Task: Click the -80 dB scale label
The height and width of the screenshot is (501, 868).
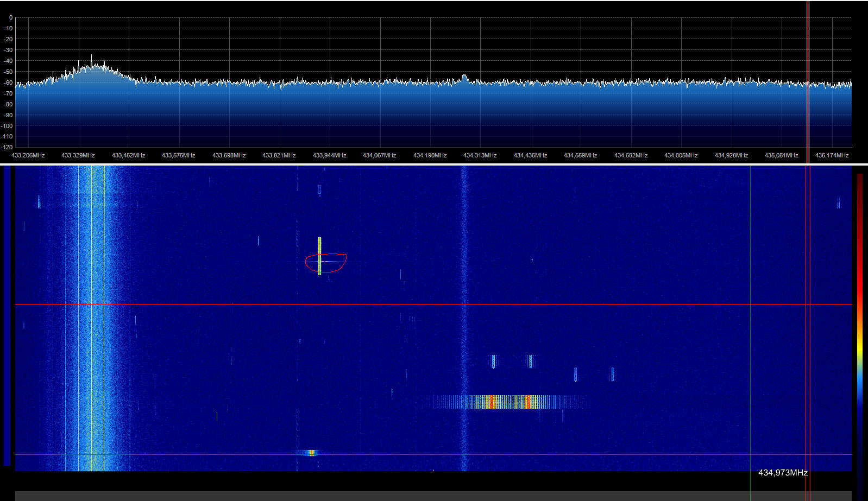Action: pos(8,104)
